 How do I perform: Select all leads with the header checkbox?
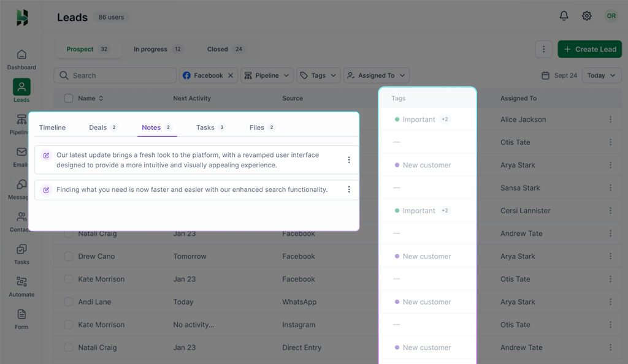69,98
